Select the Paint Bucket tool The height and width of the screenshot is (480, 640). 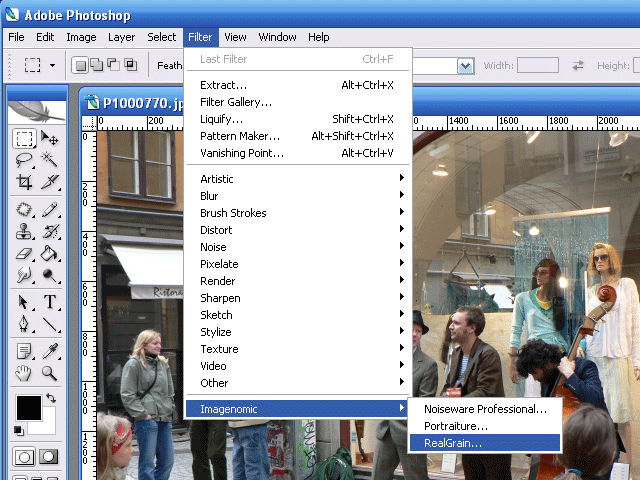point(50,253)
